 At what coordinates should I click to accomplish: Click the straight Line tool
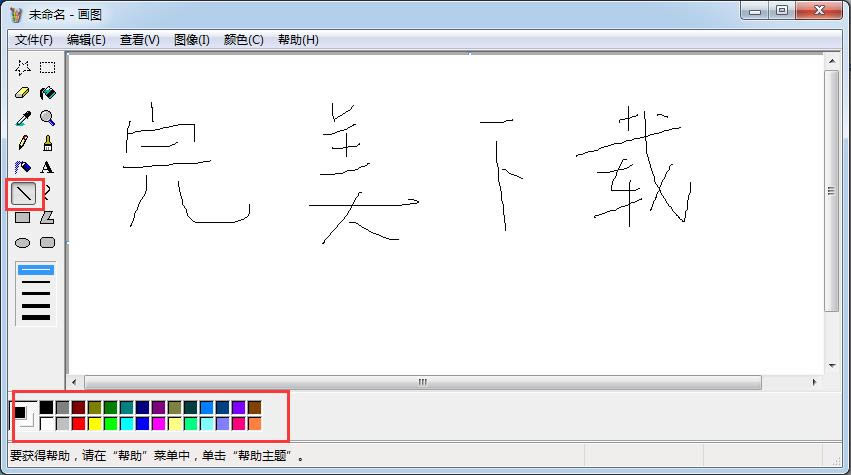[23, 193]
